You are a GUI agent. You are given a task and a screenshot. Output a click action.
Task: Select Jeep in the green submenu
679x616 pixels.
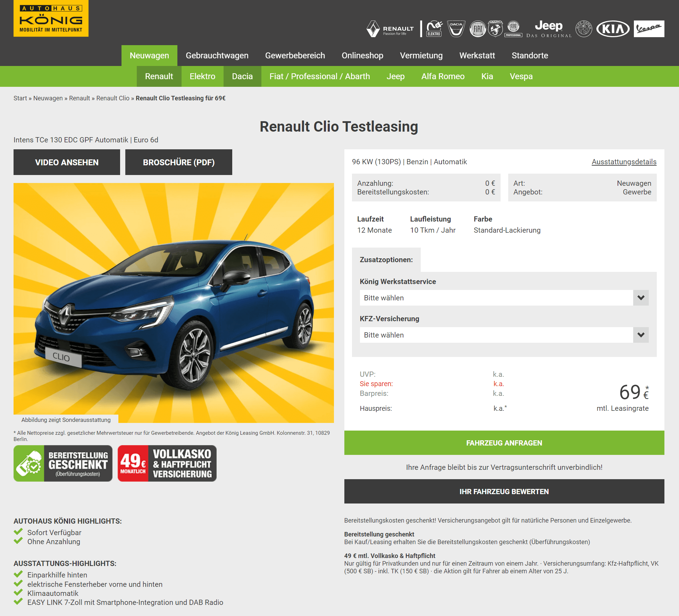(396, 76)
